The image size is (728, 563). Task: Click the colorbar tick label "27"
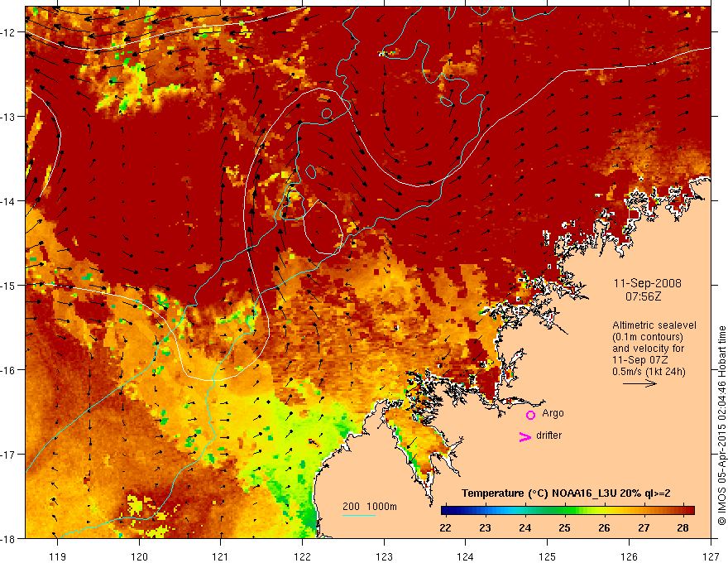[644, 527]
